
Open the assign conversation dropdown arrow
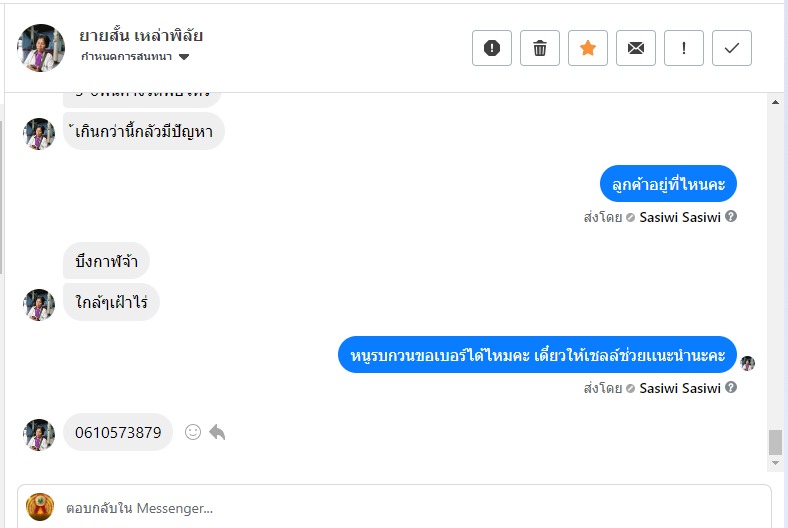184,57
